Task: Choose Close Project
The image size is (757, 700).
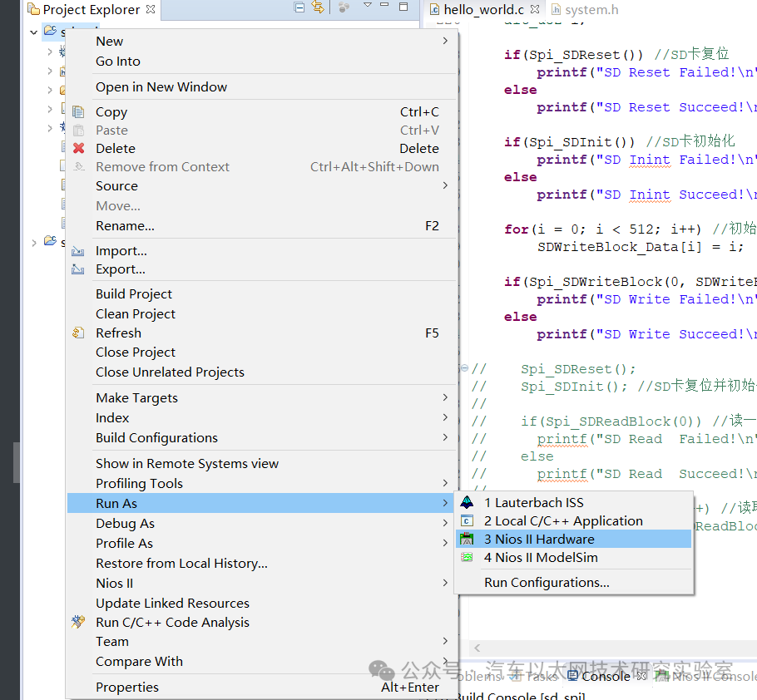Action: pos(261,352)
